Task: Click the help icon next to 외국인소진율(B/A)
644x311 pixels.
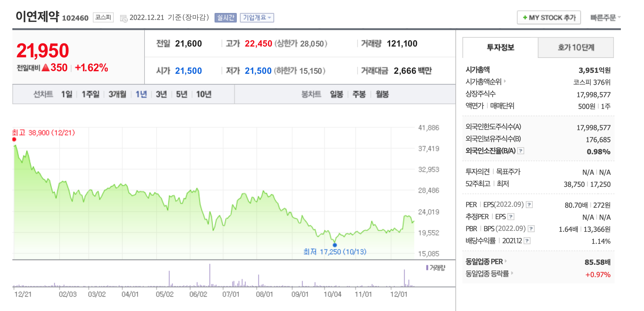Action: [521, 151]
